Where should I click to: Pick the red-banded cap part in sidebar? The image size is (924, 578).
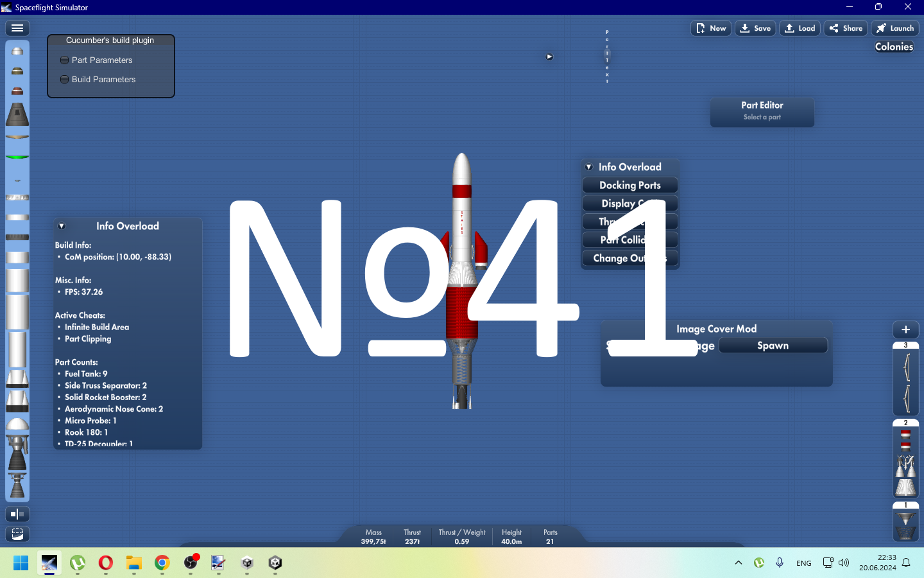[17, 91]
